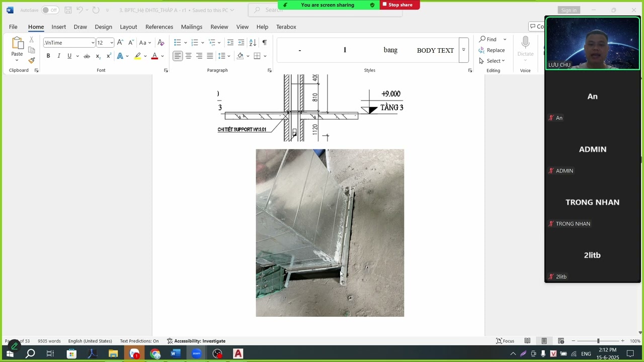The height and width of the screenshot is (362, 644).
Task: Increase paragraph indent
Action: 241,43
